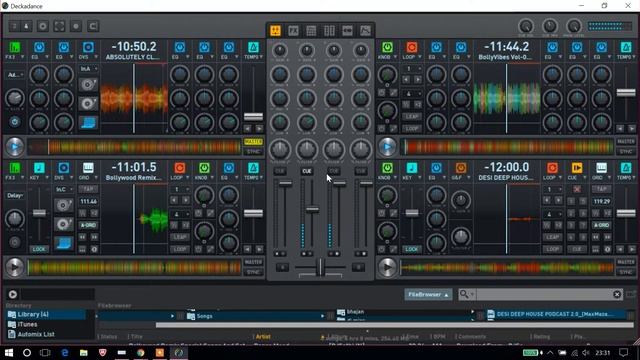Select the orange mixer view tab
The image size is (640, 360).
(275, 31)
